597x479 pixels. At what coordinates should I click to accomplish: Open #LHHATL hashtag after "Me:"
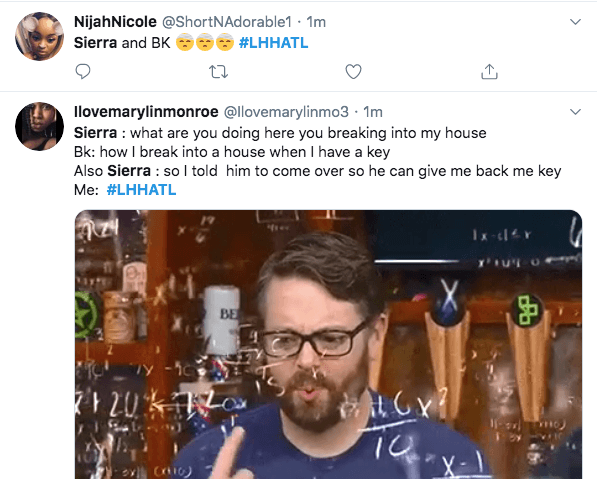click(141, 190)
